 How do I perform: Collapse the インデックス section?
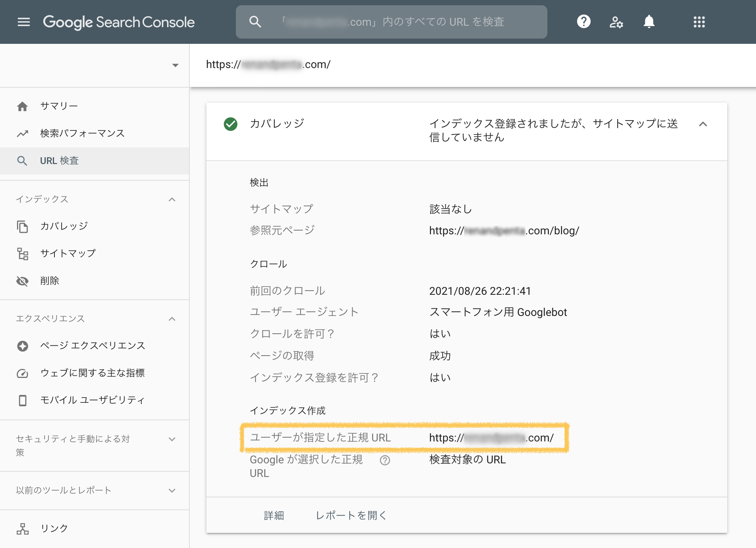[172, 200]
